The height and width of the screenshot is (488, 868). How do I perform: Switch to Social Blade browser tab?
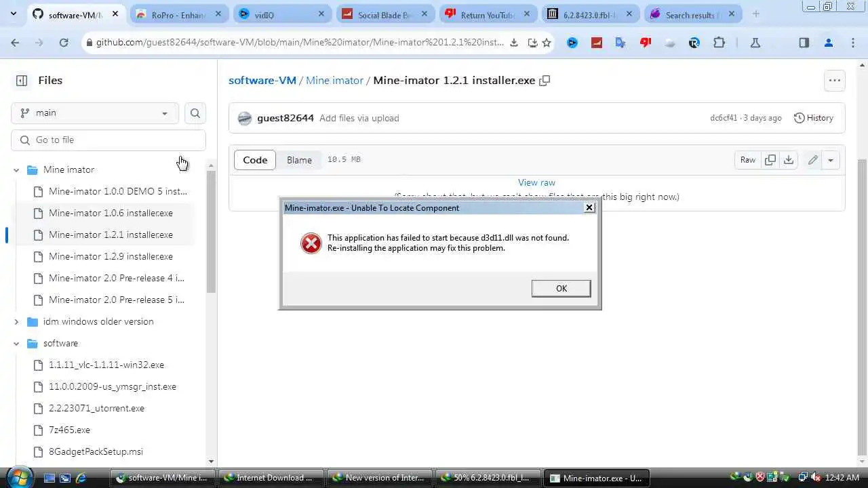(x=384, y=14)
